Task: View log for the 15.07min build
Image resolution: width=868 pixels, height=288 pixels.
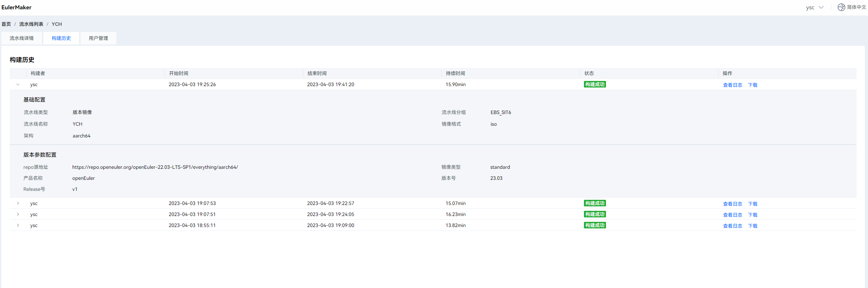Action: (732, 204)
